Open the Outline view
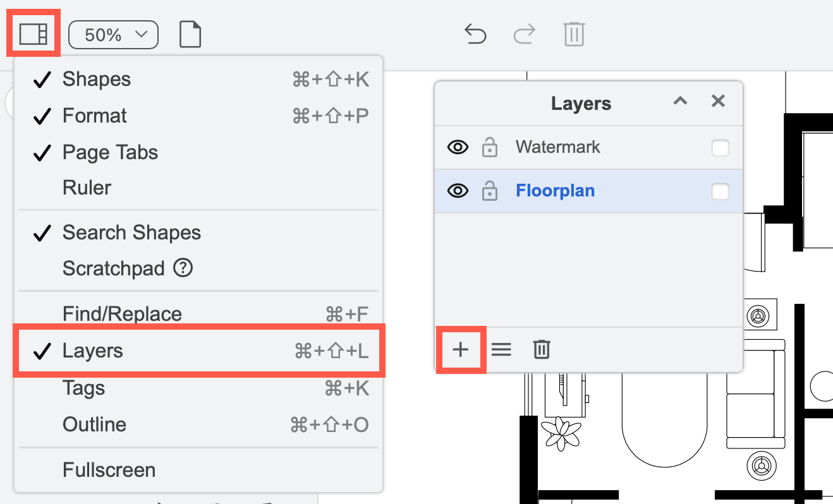The height and width of the screenshot is (504, 833). 94,424
